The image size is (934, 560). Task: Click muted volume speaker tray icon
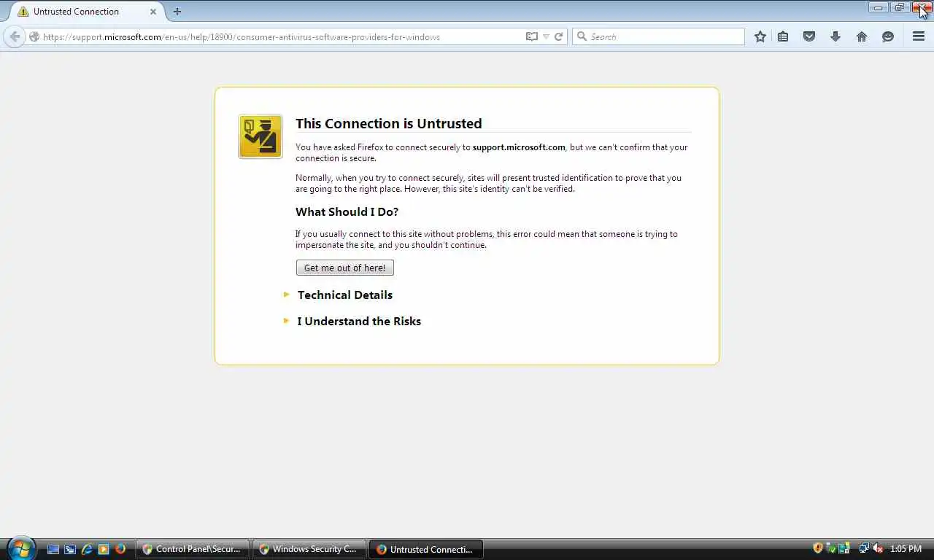pyautogui.click(x=878, y=548)
